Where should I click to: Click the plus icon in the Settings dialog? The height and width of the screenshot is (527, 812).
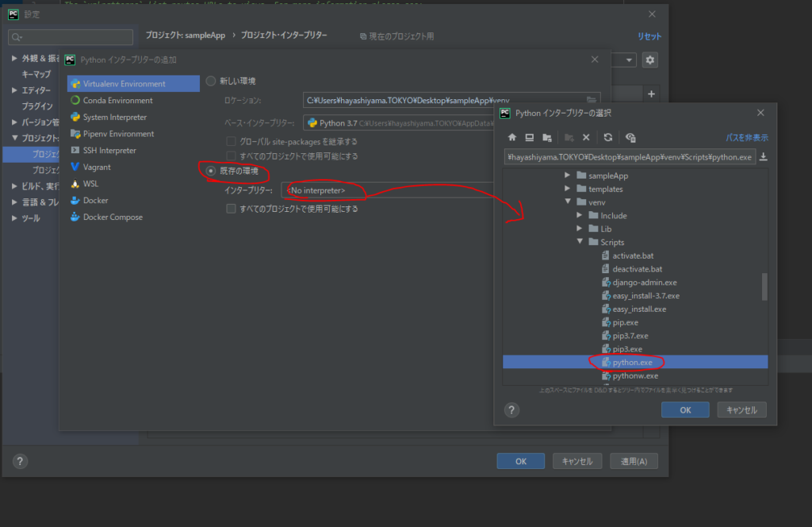point(652,94)
